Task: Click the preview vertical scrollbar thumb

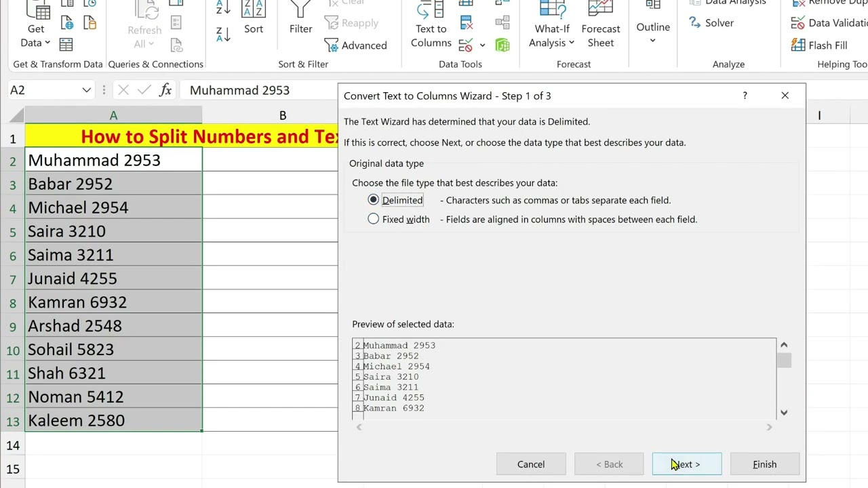Action: pos(784,360)
